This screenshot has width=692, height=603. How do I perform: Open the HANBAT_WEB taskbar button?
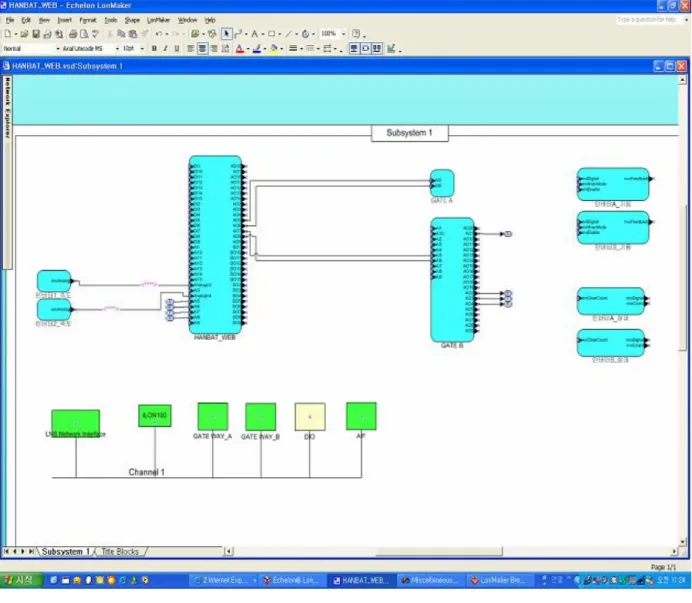coord(361,580)
